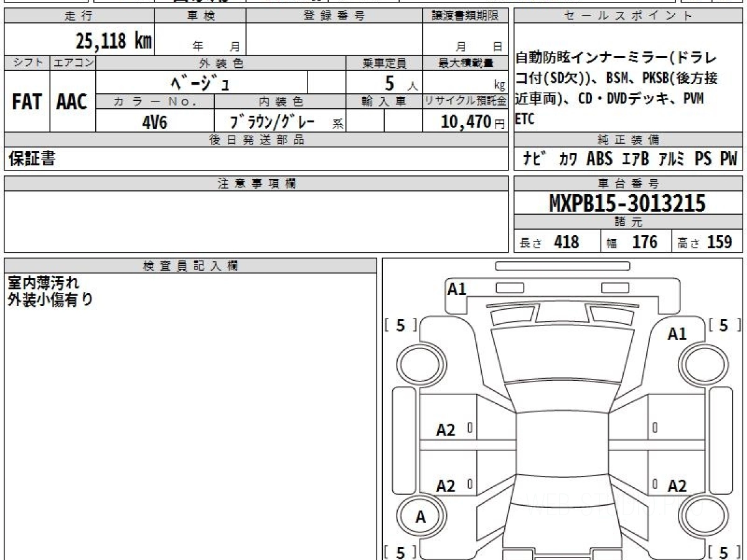This screenshot has height=560, width=747.
Task: Click the windshield area of car diagram
Action: (x=561, y=355)
